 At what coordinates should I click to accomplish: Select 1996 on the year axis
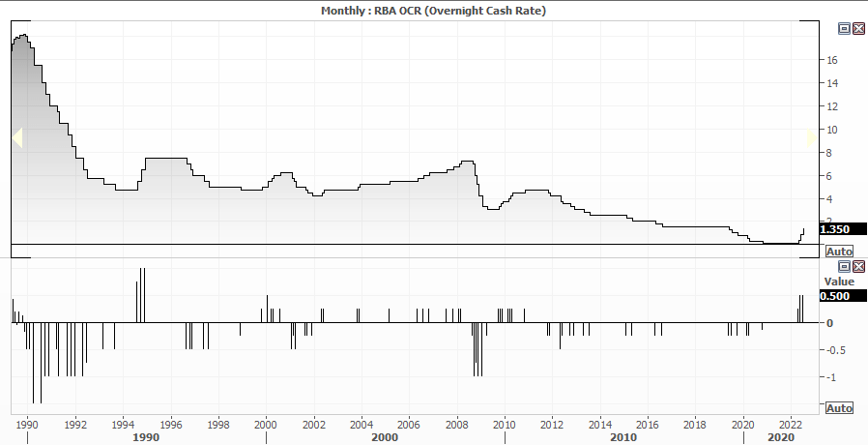[170, 425]
